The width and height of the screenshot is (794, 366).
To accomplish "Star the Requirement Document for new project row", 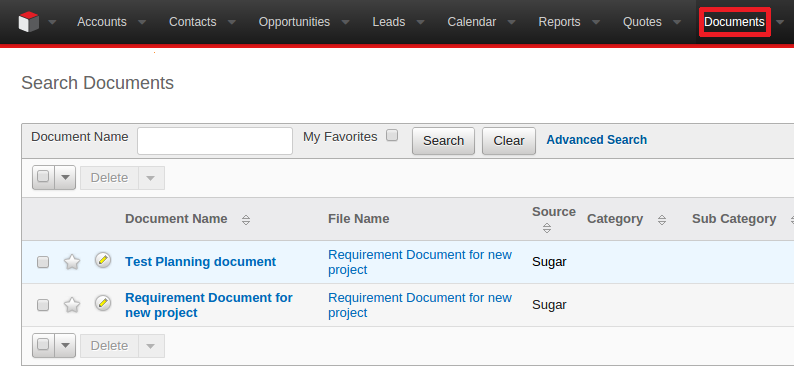I will pos(72,305).
